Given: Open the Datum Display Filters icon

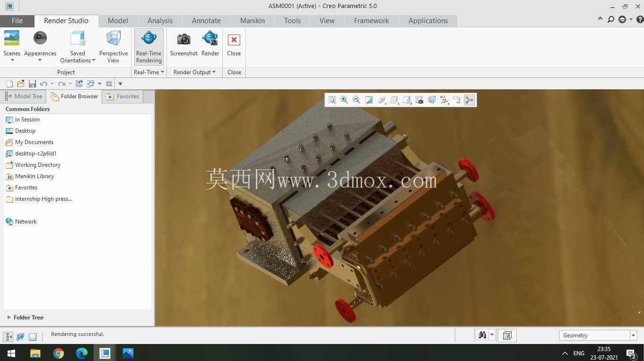Looking at the screenshot, I should (x=444, y=100).
